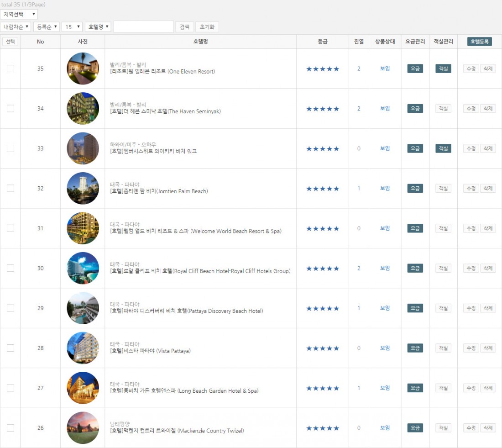This screenshot has width=502, height=448.
Task: Mark the checkbox for hotel No 28
Action: pos(10,348)
